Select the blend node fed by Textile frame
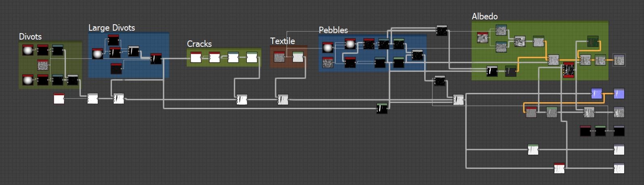 [x=283, y=99]
